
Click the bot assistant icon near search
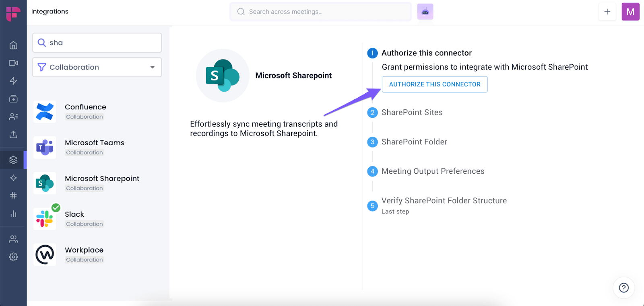pos(425,12)
